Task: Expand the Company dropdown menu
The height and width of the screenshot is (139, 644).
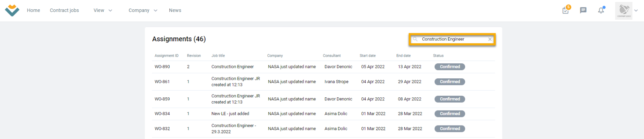Action: point(143,10)
